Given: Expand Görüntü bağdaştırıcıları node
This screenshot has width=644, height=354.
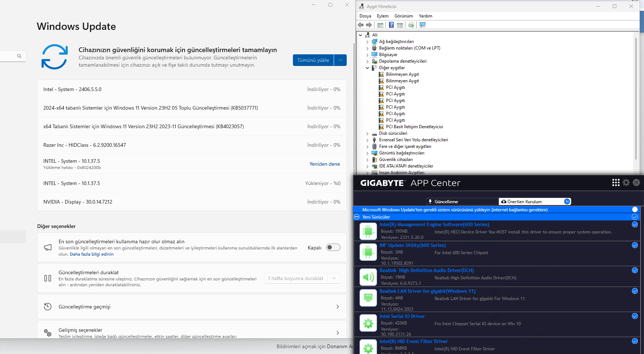Looking at the screenshot, I should 367,153.
